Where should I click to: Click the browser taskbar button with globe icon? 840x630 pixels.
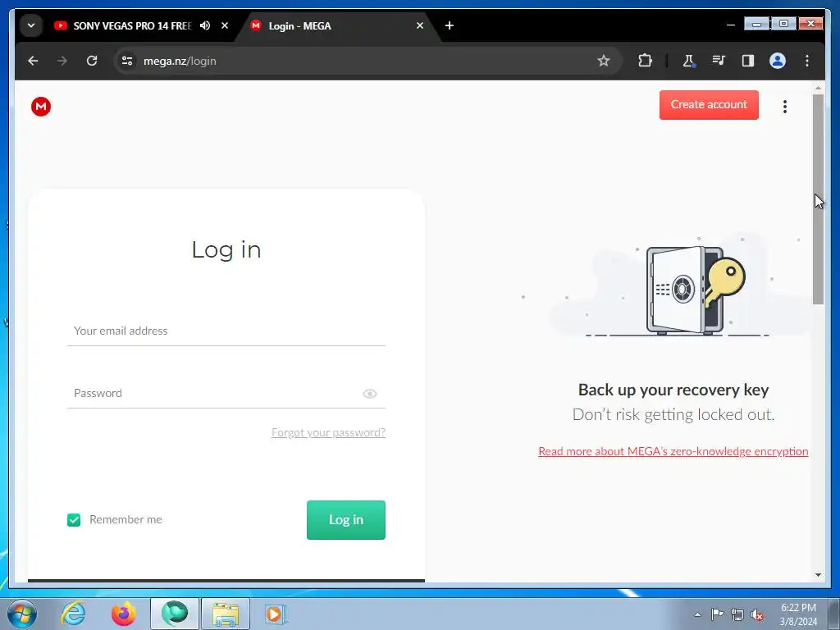coord(175,614)
